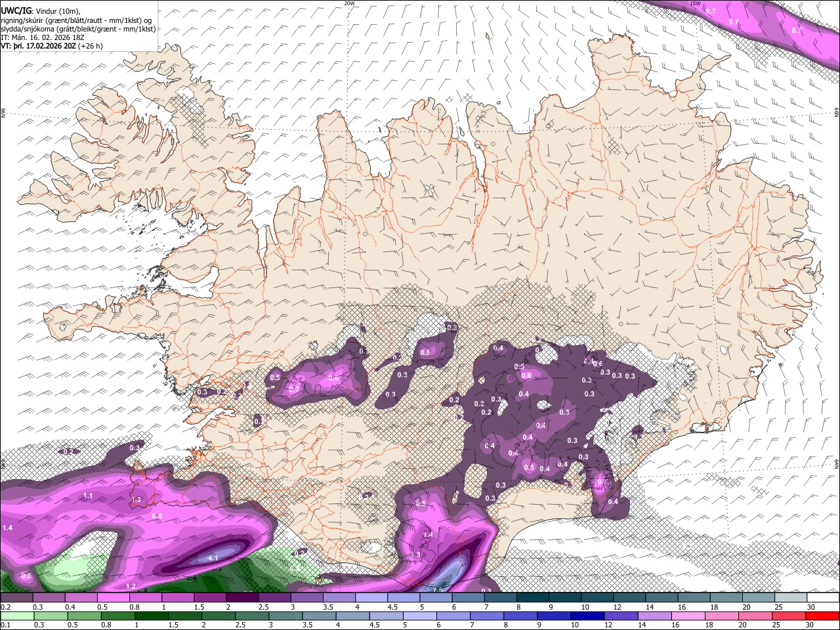Click the '30' label under upper colour scale
Screen dimensions: 840x630
pos(811,607)
